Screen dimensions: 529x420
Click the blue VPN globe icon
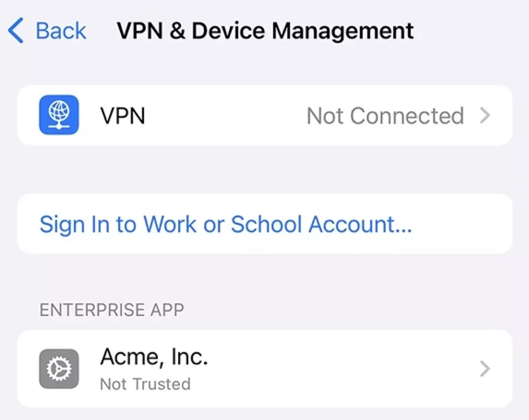(59, 115)
